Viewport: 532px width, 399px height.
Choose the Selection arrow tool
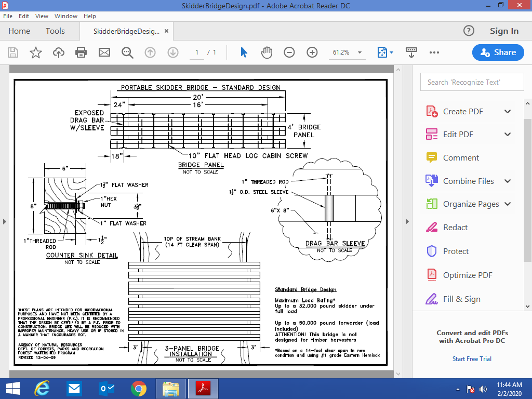pyautogui.click(x=244, y=52)
